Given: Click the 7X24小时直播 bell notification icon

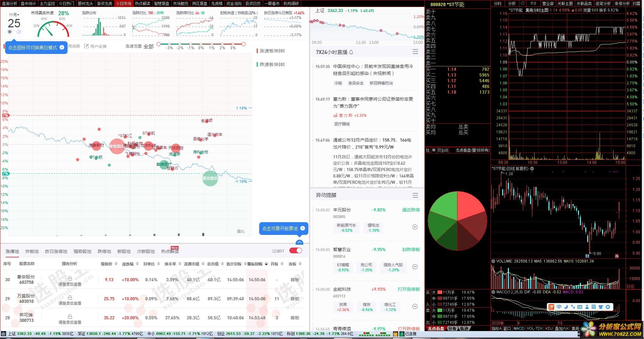Looking at the screenshot, I should (x=351, y=52).
